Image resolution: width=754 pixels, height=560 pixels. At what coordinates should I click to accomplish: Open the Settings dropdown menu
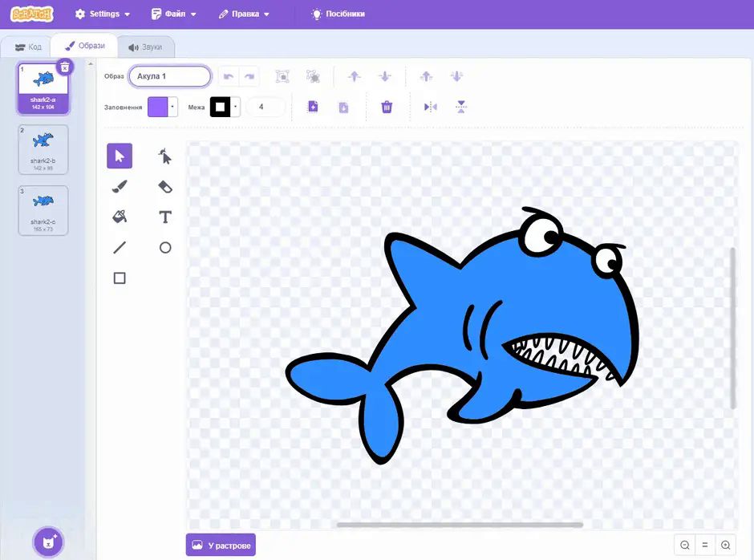(103, 14)
